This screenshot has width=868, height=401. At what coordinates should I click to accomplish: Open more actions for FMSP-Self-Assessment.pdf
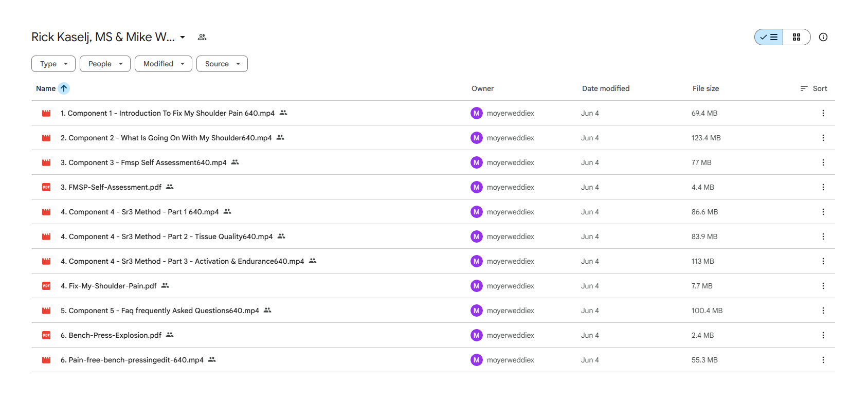coord(823,187)
